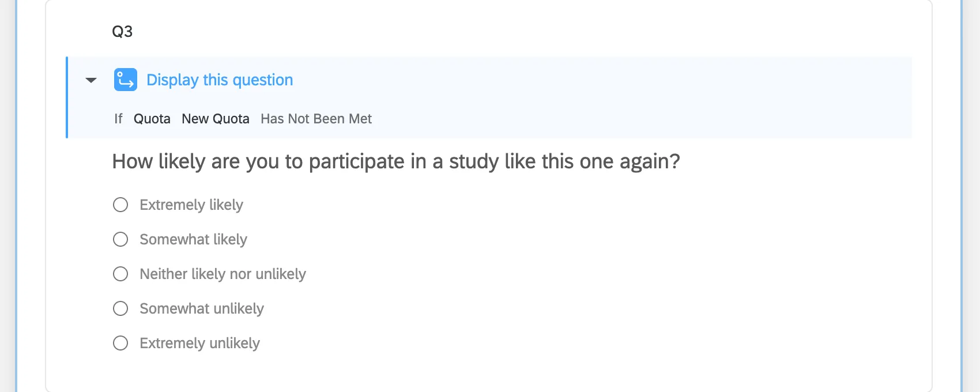980x392 pixels.
Task: Select the Q3 question number label
Action: 122,32
